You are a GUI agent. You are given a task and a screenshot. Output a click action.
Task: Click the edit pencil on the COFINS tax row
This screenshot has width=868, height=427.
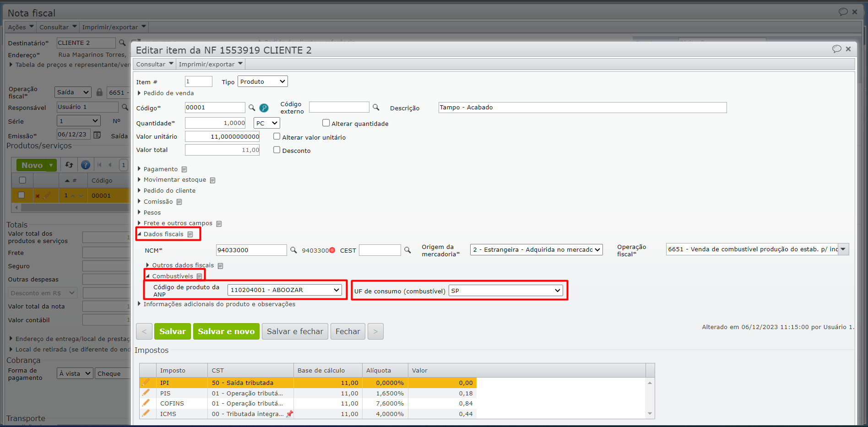click(146, 403)
